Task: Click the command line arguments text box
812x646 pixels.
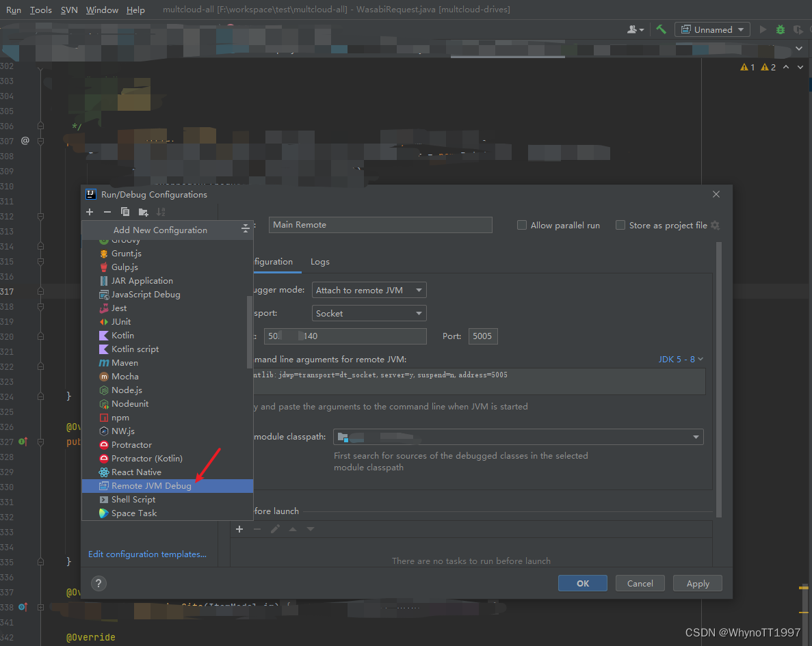Action: click(479, 381)
